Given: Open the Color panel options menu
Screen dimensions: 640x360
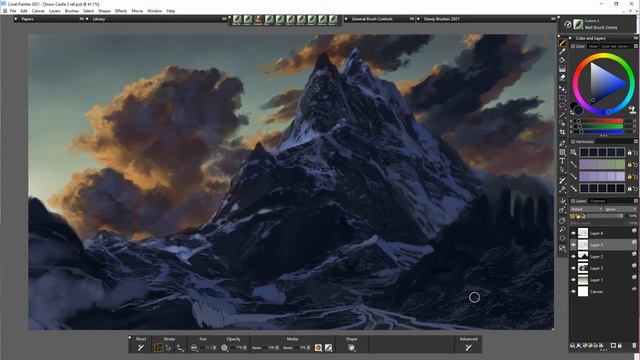Looking at the screenshot, I should (x=636, y=46).
